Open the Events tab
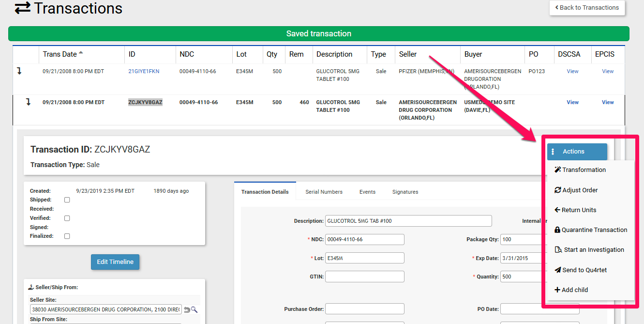This screenshot has width=644, height=324. click(x=367, y=192)
